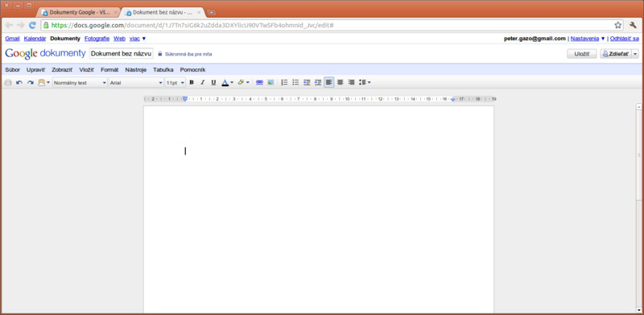Undo the last action
The image size is (644, 315).
coord(19,83)
